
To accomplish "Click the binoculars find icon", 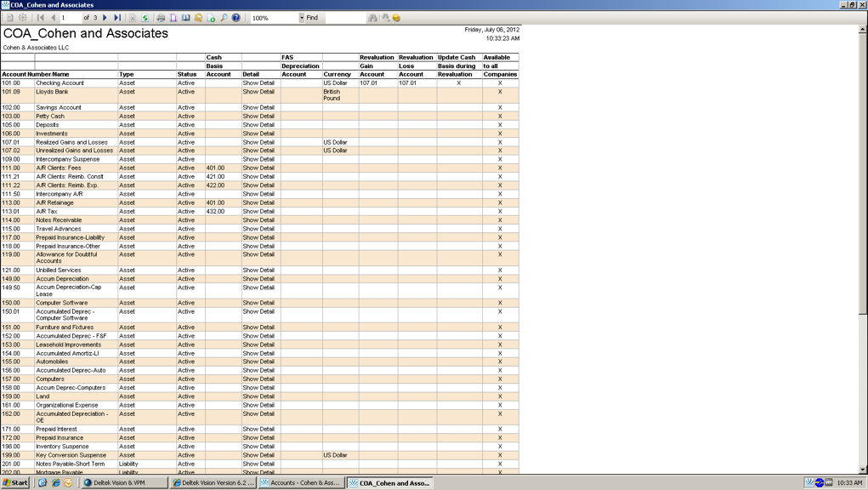I will click(372, 18).
